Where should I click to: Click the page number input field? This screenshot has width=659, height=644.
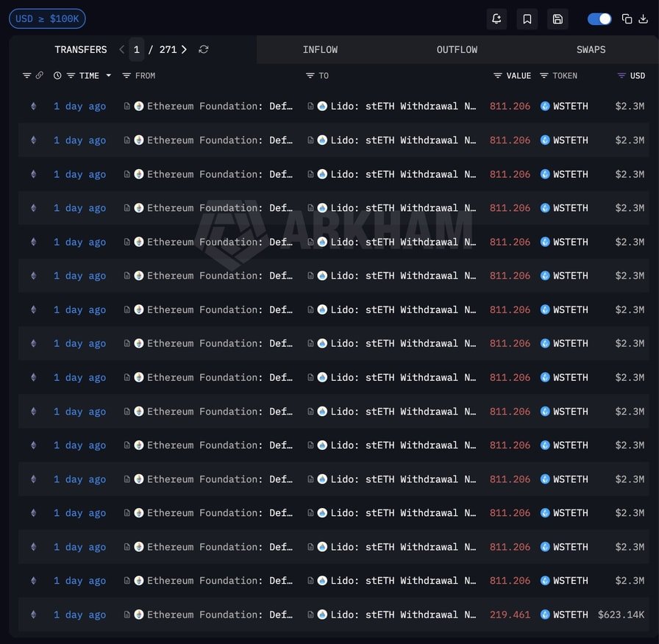click(x=137, y=49)
